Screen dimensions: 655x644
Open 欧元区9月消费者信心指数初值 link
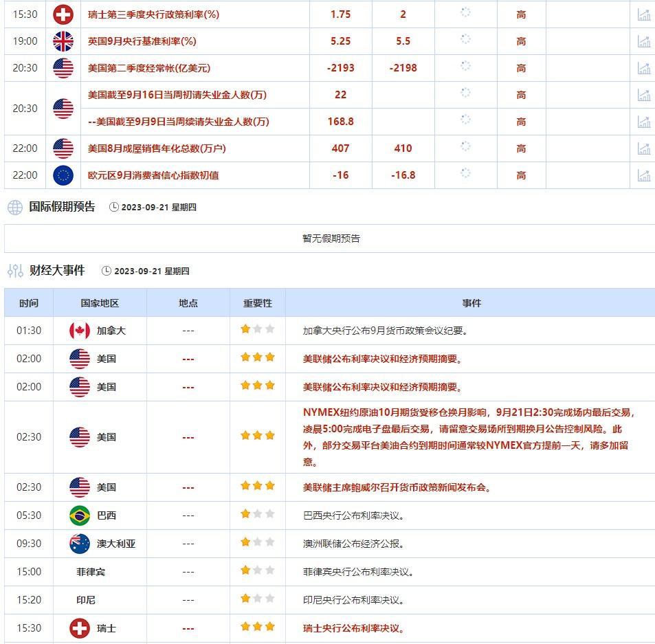tap(153, 175)
